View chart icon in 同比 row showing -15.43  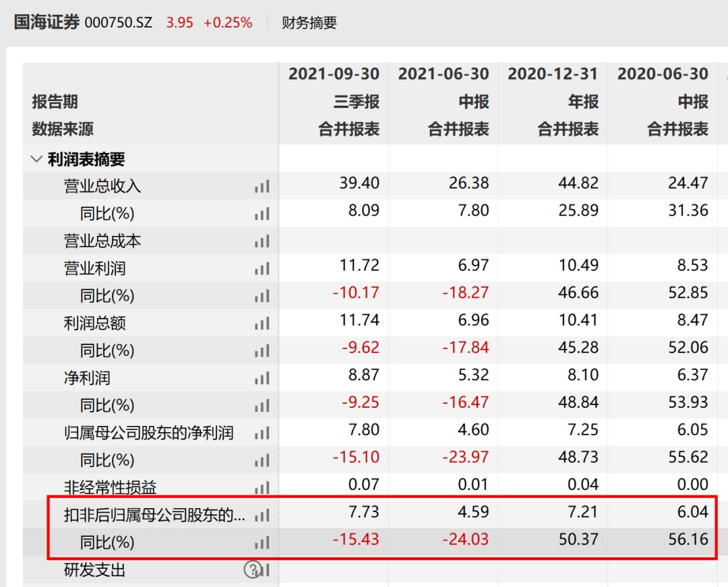tap(262, 543)
